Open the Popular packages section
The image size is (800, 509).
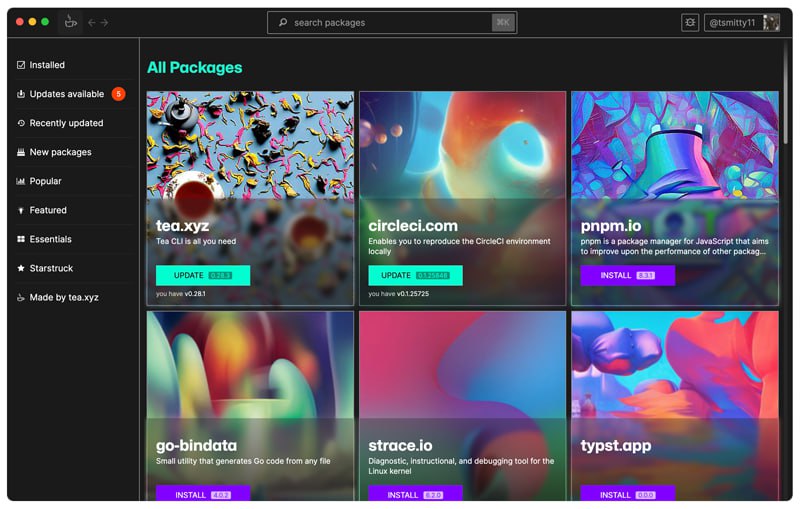pos(45,181)
